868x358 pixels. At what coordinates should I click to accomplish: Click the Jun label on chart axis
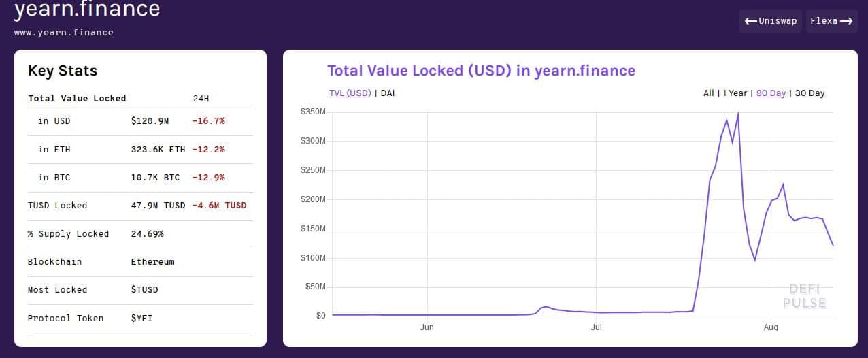pyautogui.click(x=427, y=327)
